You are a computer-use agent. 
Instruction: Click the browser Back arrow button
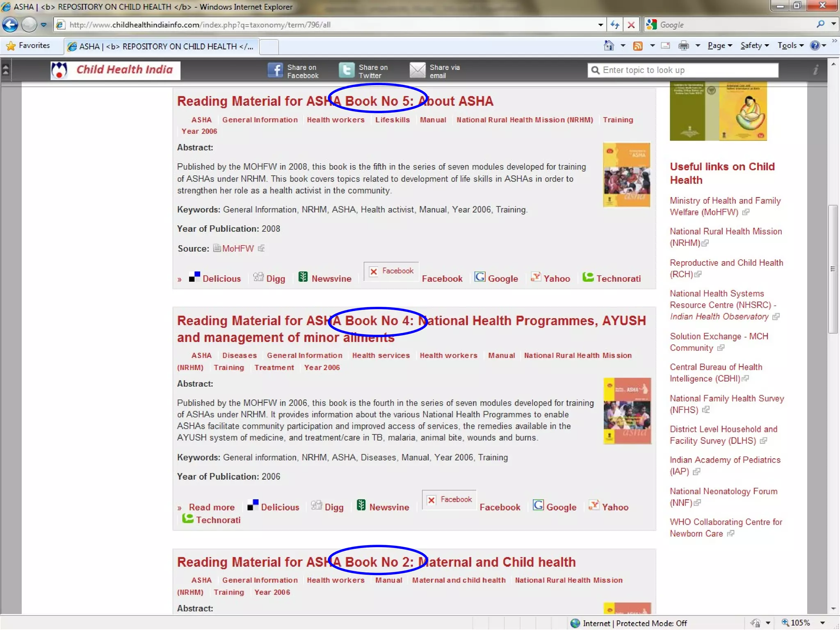[x=10, y=25]
